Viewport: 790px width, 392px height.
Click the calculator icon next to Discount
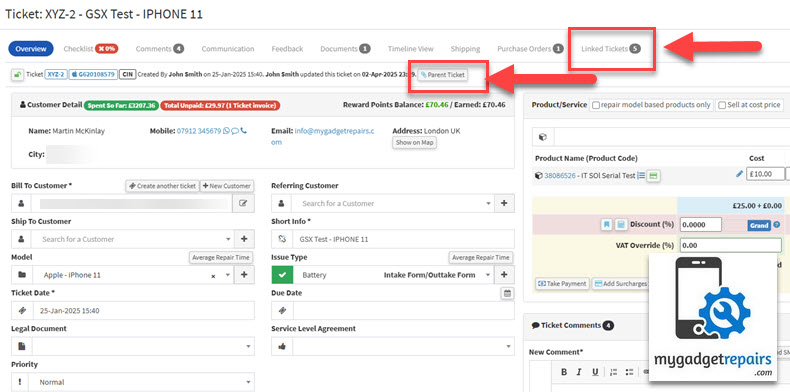(x=621, y=225)
